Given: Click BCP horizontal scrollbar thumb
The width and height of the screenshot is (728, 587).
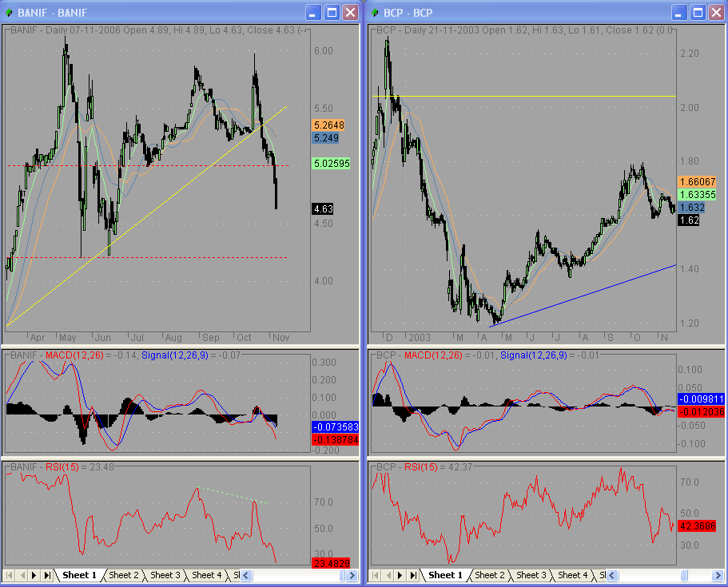Looking at the screenshot, I should [684, 575].
